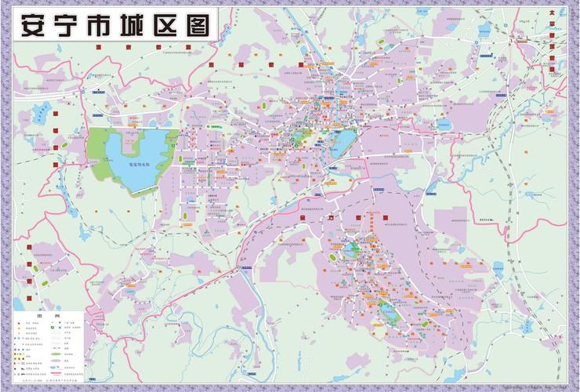Click the large reservoir lake west of the city
580x392 pixels.
click(x=137, y=160)
